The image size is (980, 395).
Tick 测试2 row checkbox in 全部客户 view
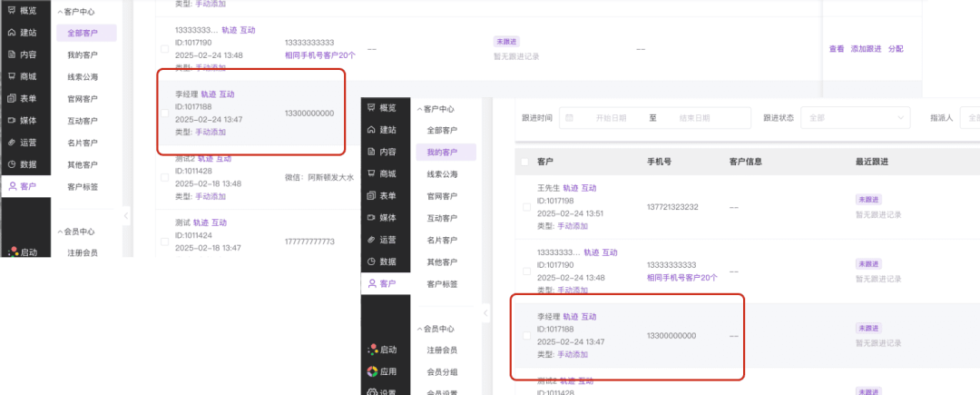pyautogui.click(x=164, y=177)
